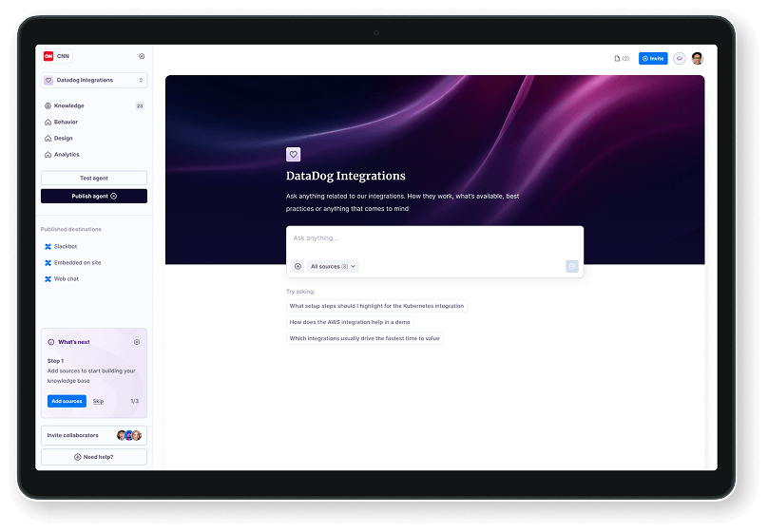Image resolution: width=768 pixels, height=532 pixels.
Task: Click the heart agent icon above title
Action: 294,154
